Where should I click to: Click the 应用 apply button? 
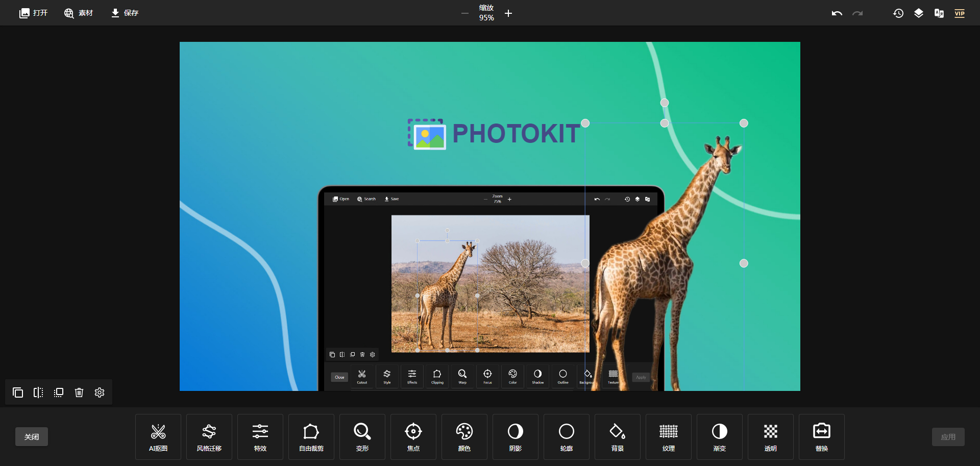click(948, 437)
